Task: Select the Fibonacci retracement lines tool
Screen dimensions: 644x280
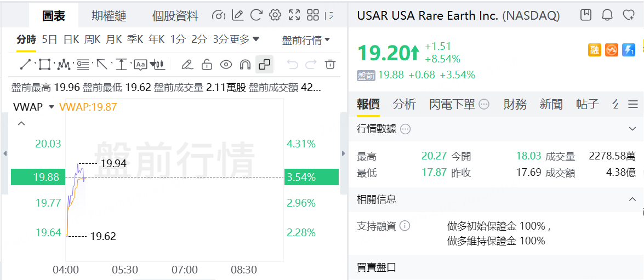Action: 83,65
